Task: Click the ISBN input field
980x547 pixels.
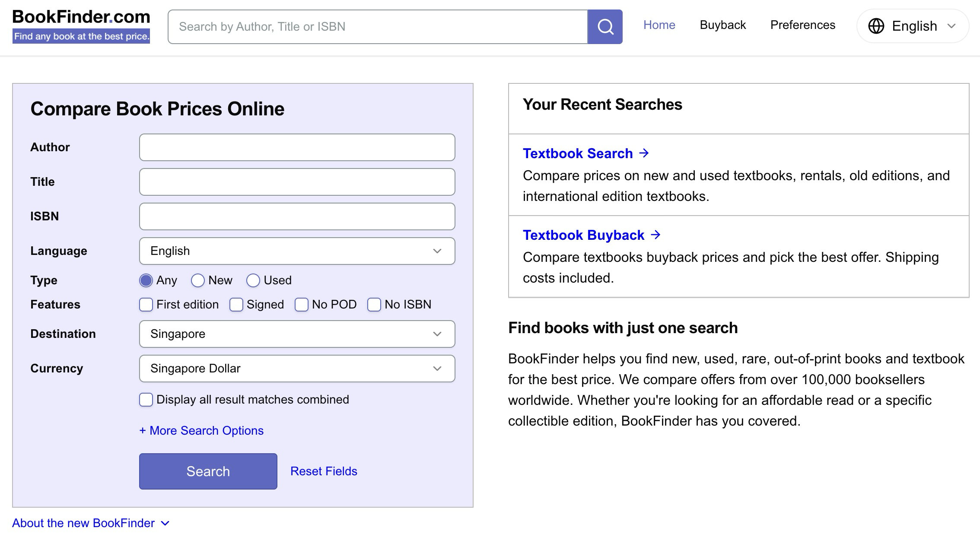Action: 297,216
